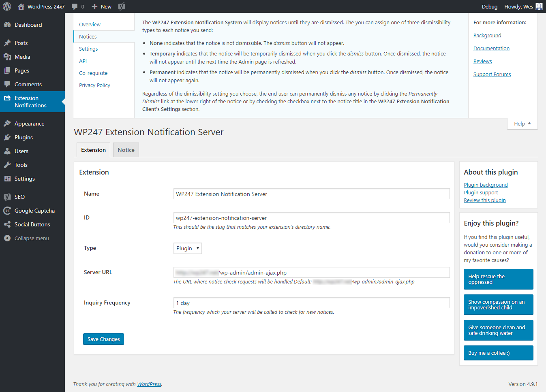Open the comments bubble icon in admin bar
Image resolution: width=546 pixels, height=392 pixels.
point(75,6)
